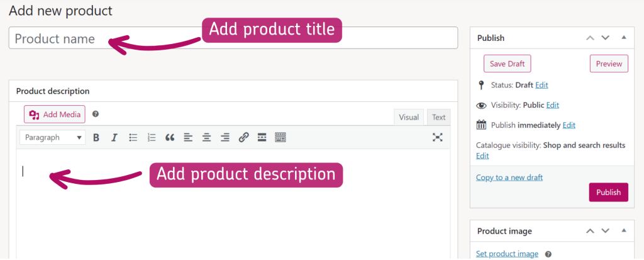Open the Set product image link
Image resolution: width=644 pixels, height=260 pixels.
pos(507,254)
